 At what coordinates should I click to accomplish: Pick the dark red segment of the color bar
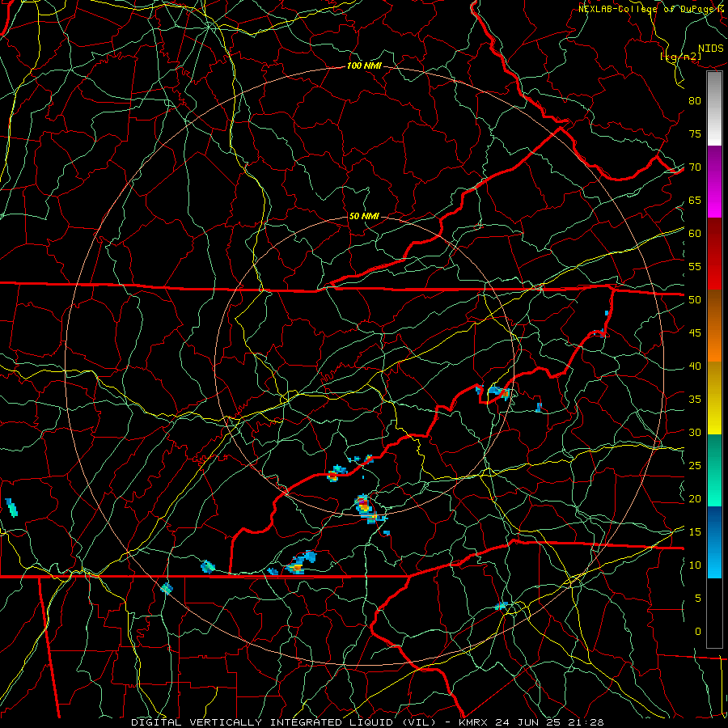point(714,254)
